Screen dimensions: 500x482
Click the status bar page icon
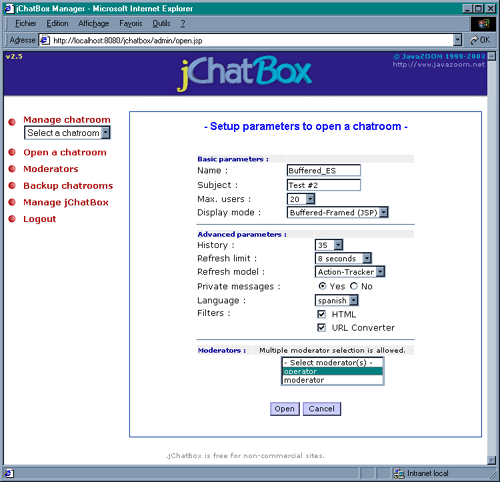[x=9, y=473]
